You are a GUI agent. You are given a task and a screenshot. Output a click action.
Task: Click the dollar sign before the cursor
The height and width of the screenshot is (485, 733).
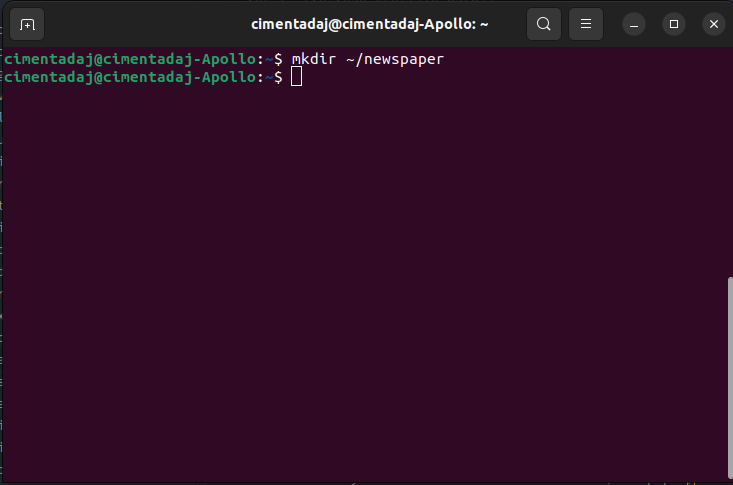click(279, 77)
